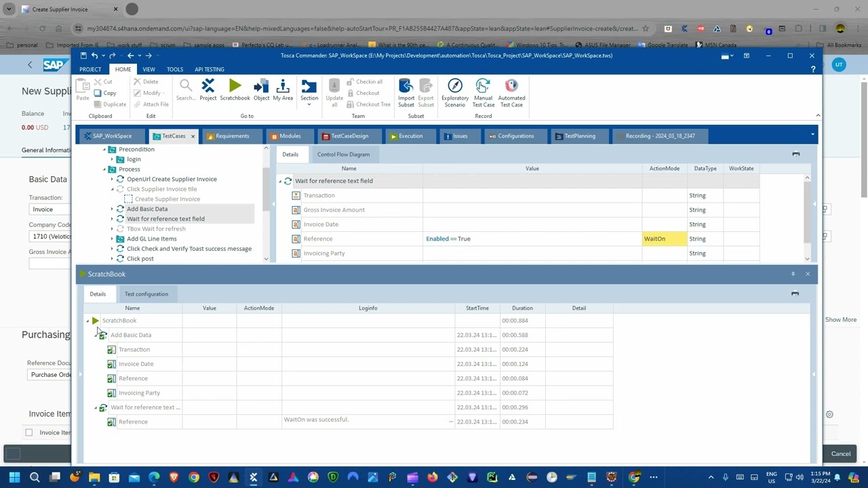Image resolution: width=868 pixels, height=488 pixels.
Task: Click the Delete command in Edit group
Action: click(x=146, y=81)
